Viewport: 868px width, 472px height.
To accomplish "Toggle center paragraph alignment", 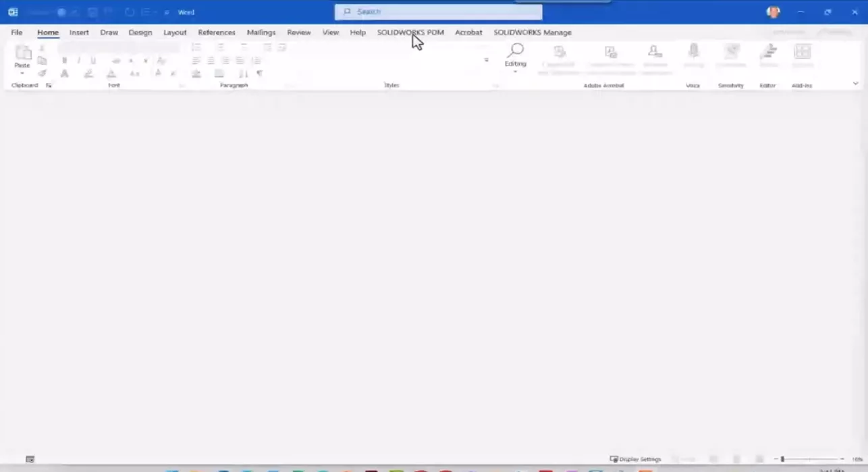I will (211, 60).
